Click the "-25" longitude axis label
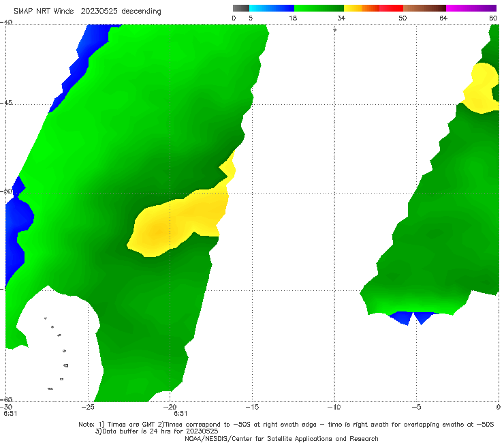 (x=88, y=407)
